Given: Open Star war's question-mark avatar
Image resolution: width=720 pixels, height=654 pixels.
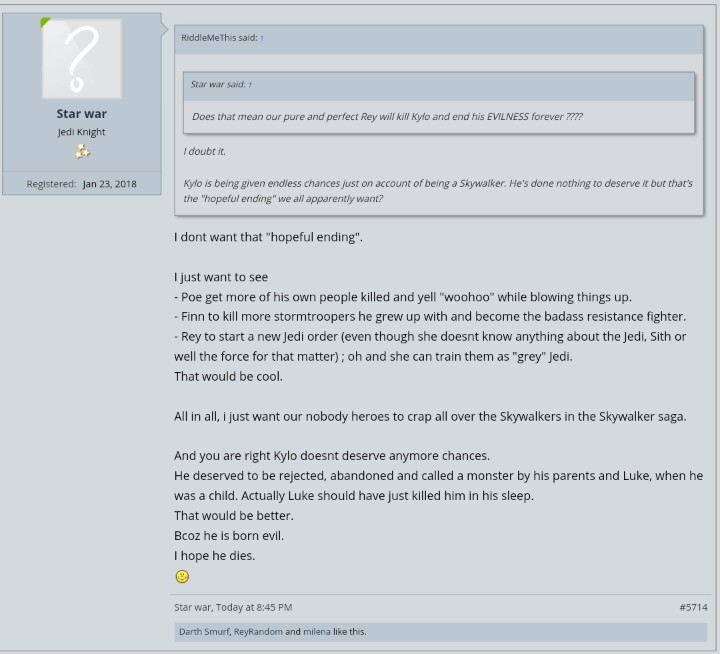Looking at the screenshot, I should tap(82, 58).
